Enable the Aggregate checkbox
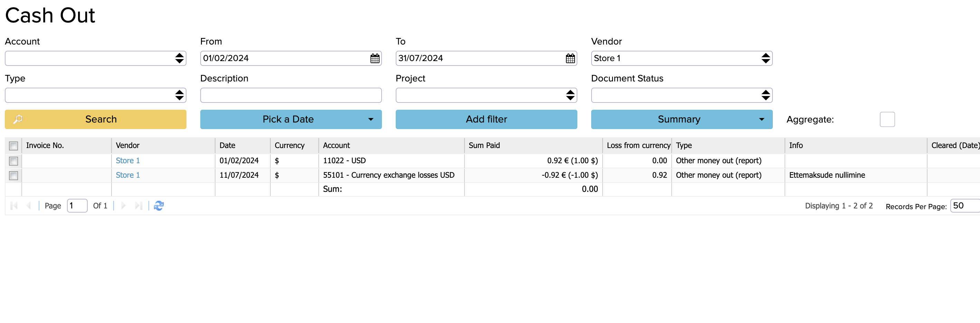 click(887, 119)
